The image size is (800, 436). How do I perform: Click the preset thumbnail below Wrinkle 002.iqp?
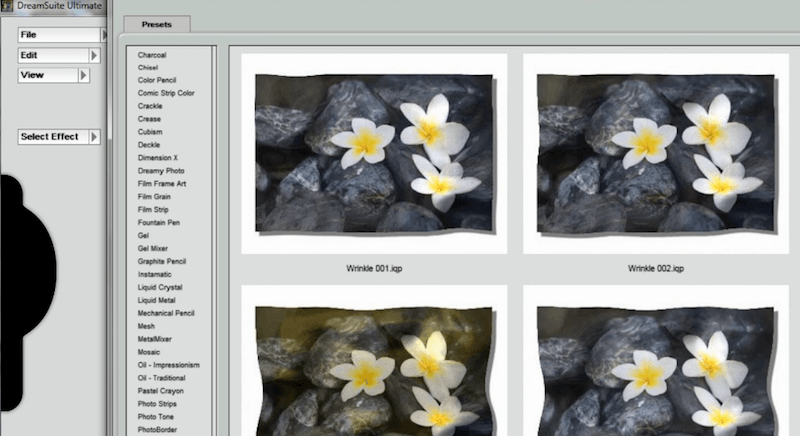click(656, 361)
